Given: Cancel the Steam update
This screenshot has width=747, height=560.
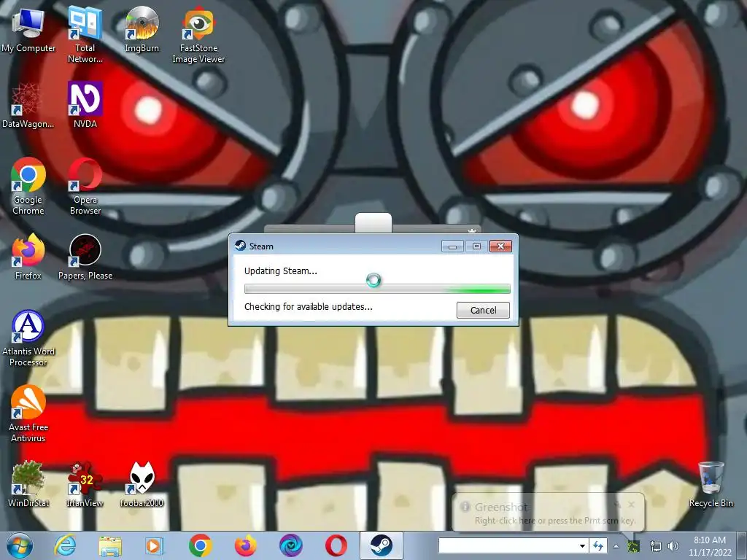Looking at the screenshot, I should [483, 310].
